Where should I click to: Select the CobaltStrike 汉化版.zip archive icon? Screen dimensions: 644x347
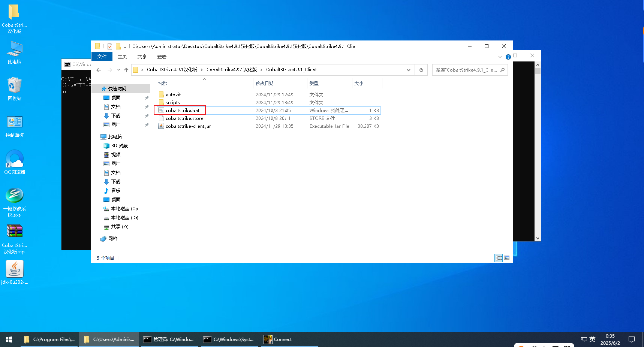click(x=14, y=239)
